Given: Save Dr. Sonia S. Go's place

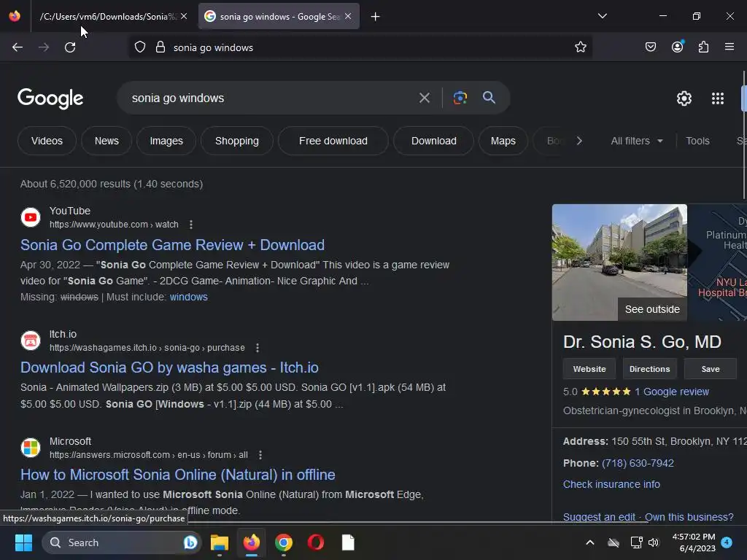Looking at the screenshot, I should coord(711,369).
